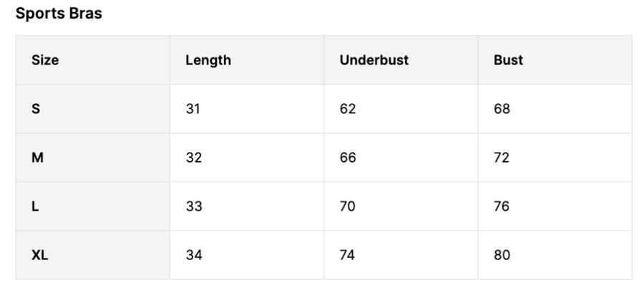The height and width of the screenshot is (288, 644).
Task: Click bust value 68 for size S
Action: click(502, 109)
